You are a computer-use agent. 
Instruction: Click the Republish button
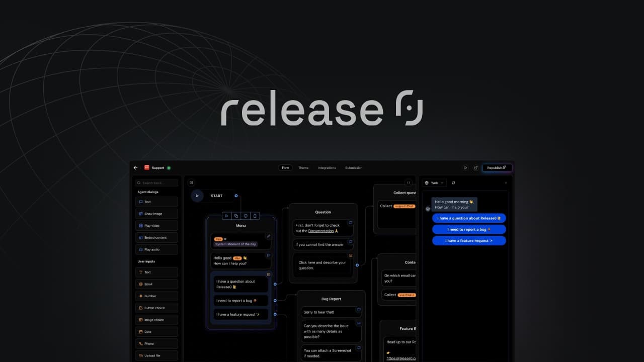pyautogui.click(x=496, y=167)
